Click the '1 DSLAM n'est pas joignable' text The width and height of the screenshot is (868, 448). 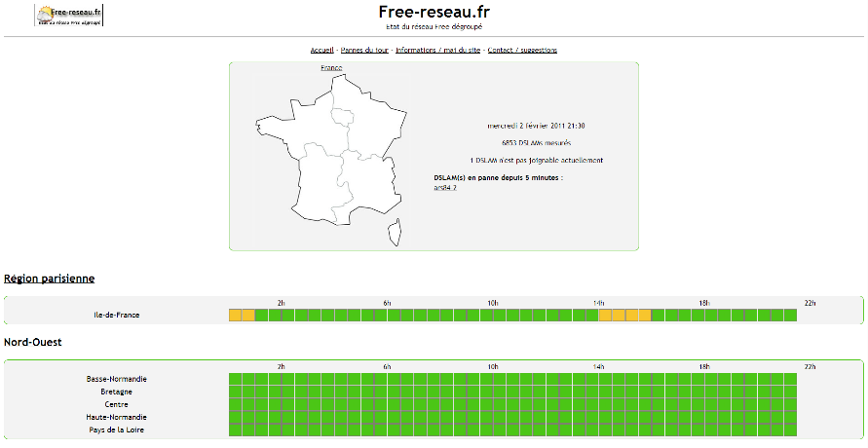537,161
